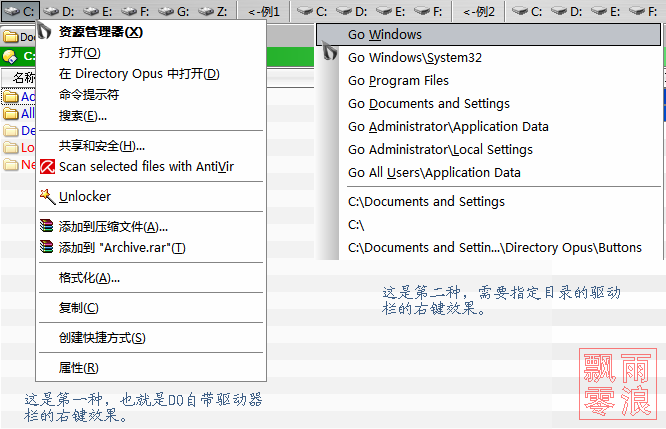Click the AntiVir red umbrella icon
666x429 pixels.
tap(47, 167)
